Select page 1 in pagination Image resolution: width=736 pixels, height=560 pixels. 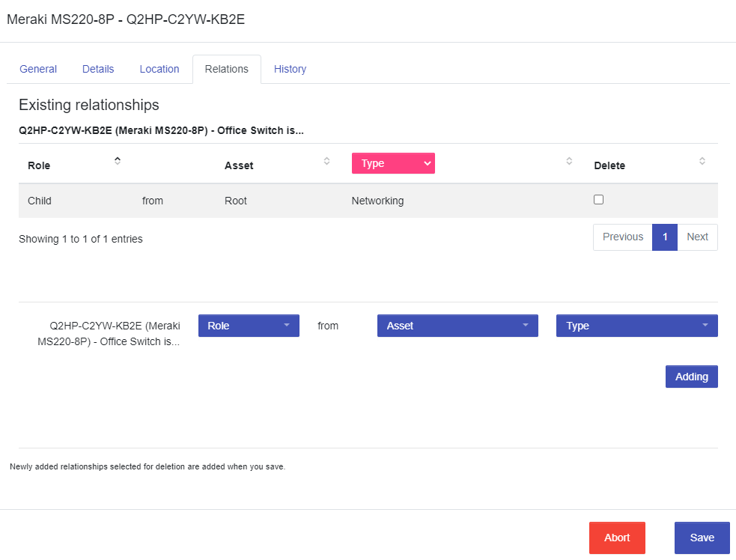[x=665, y=237]
